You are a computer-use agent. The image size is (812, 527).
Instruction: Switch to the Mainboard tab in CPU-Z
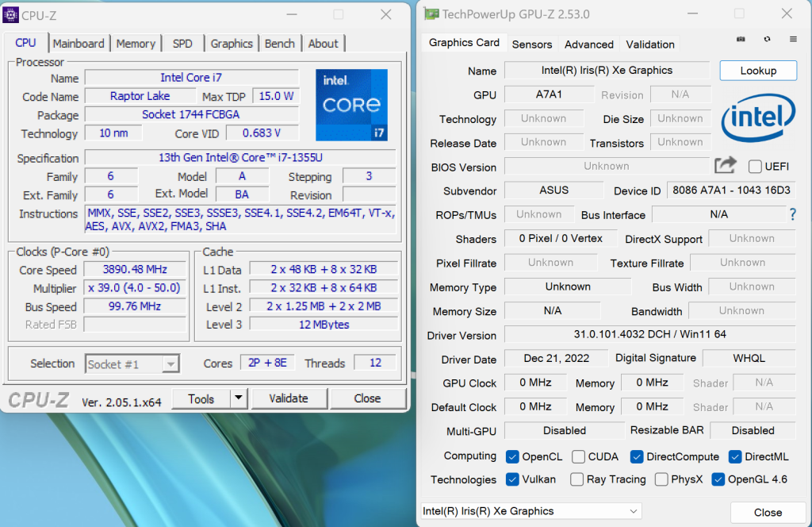tap(79, 44)
